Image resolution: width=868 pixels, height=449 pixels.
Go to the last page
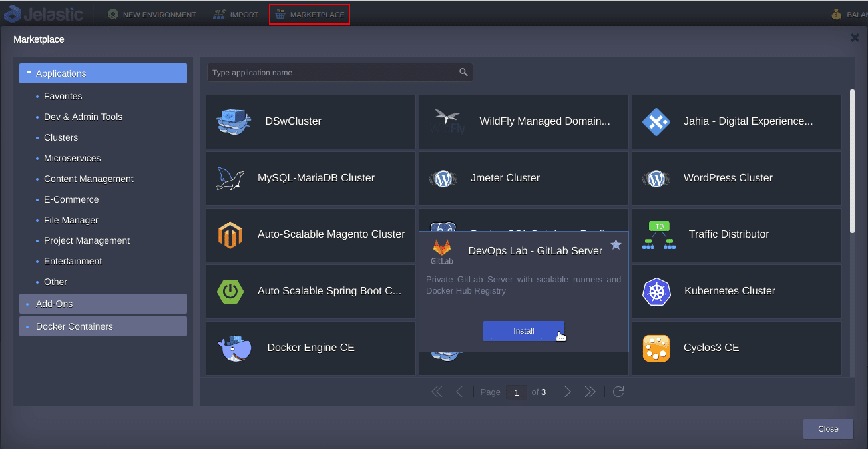point(590,392)
